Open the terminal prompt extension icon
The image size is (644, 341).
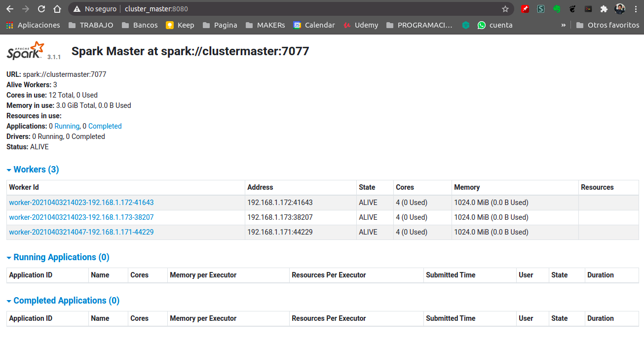tap(588, 9)
